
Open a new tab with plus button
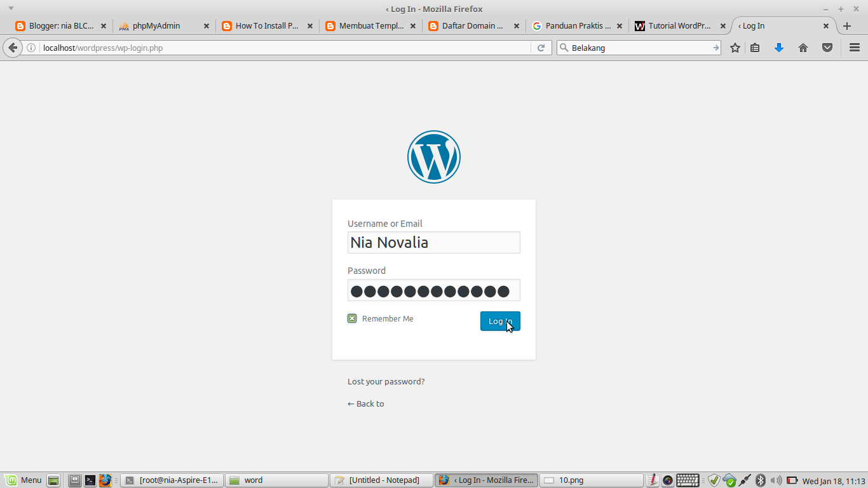(x=846, y=26)
